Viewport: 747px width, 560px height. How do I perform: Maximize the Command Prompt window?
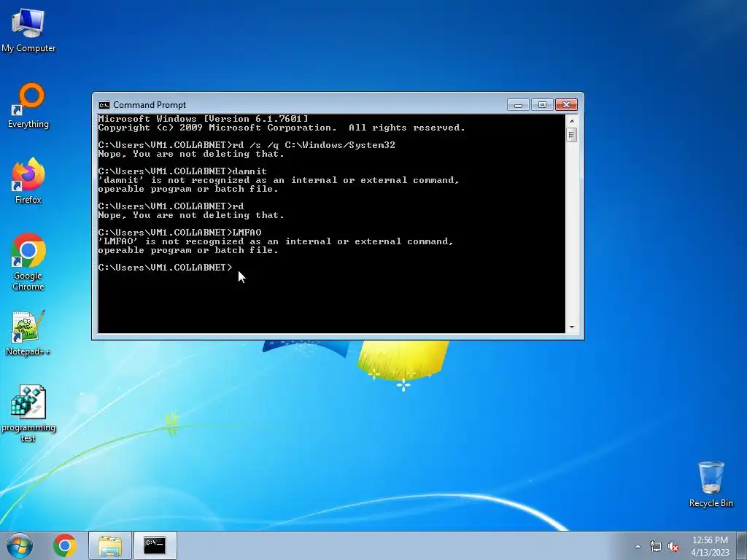coord(542,105)
